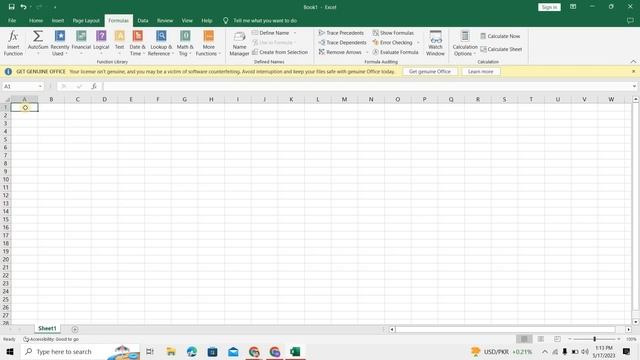Toggle Show Formulas
The width and height of the screenshot is (640, 360).
click(x=393, y=33)
